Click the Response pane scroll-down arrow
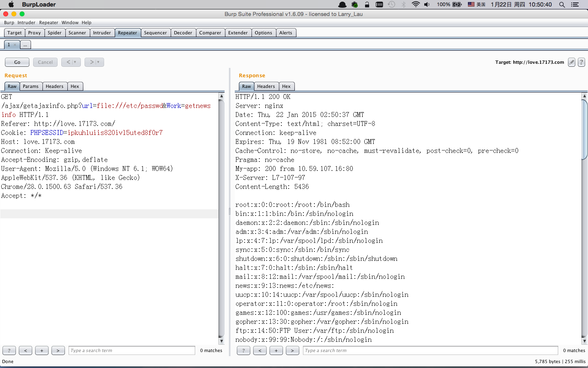 pos(584,341)
